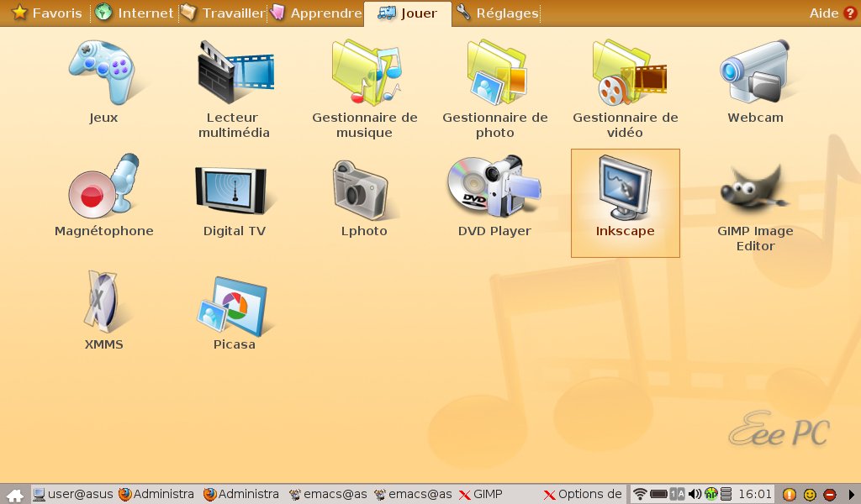Switch to the Favoris tab
The width and height of the screenshot is (861, 504).
tap(47, 13)
